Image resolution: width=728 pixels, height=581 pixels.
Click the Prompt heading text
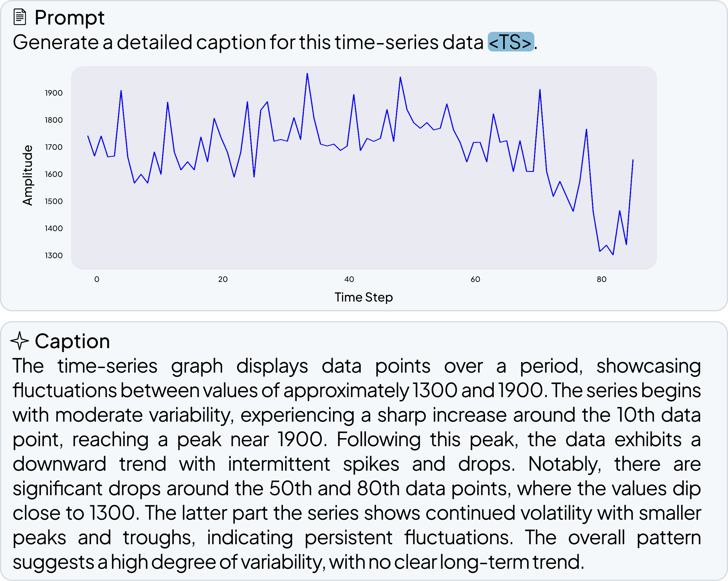tap(69, 18)
